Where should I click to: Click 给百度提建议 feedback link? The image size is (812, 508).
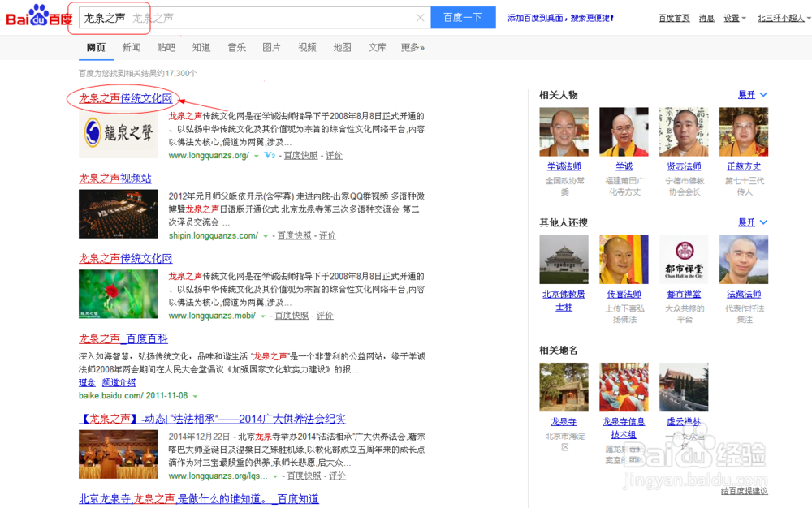coord(744,491)
